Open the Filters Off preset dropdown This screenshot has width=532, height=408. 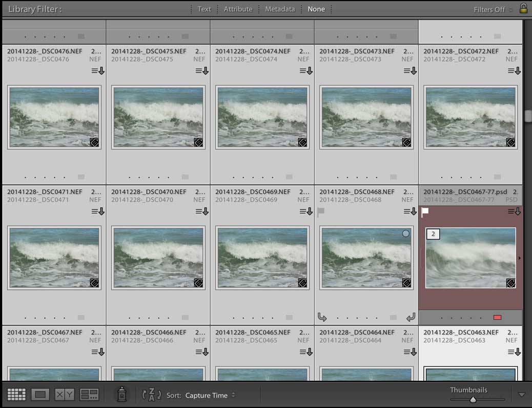(493, 9)
